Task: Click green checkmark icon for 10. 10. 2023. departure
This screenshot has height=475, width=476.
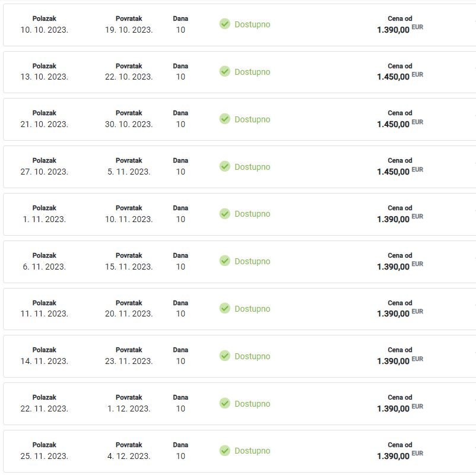Action: pyautogui.click(x=224, y=24)
